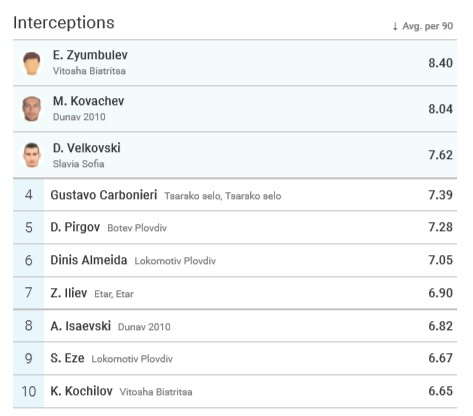Viewport: 473px width, 416px height.
Task: Click E. Zyumbulev's avatar icon
Action: point(32,63)
